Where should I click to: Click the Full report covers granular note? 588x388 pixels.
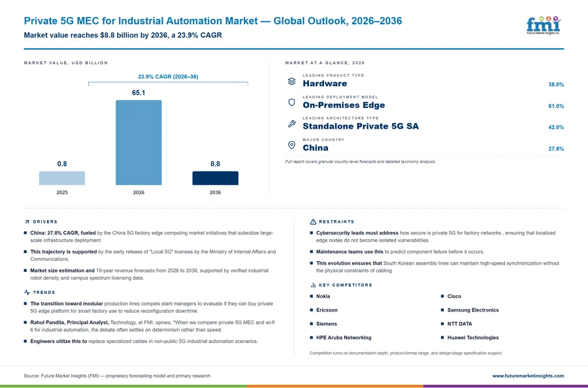(361, 161)
